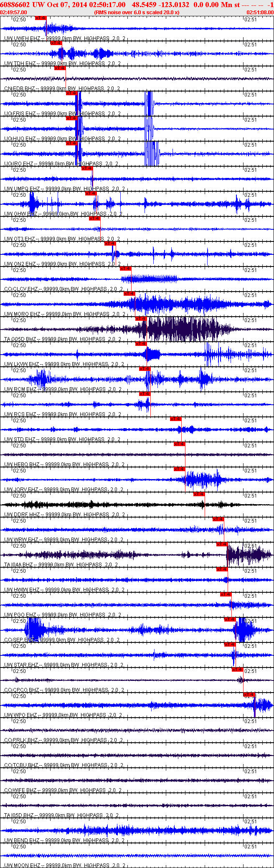Select the 'CC SEP EHZ' station label
Image resolution: width=274 pixels, height=868 pixels.
coord(19,640)
